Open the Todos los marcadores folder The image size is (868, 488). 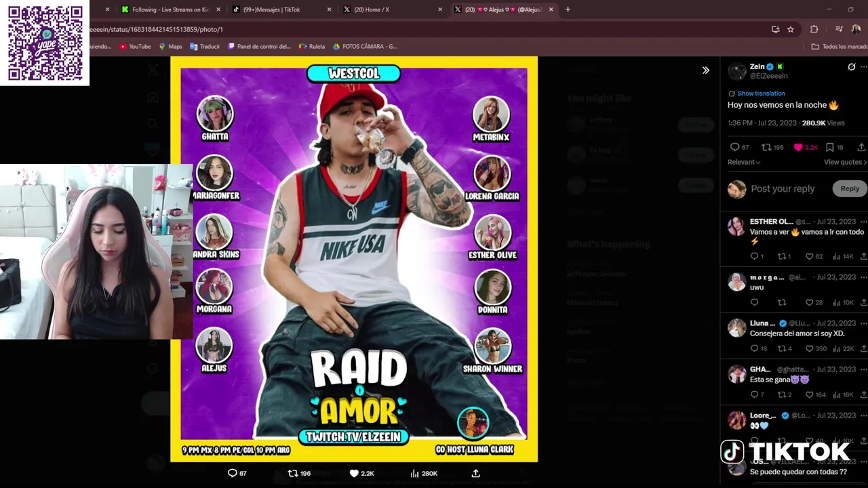840,47
